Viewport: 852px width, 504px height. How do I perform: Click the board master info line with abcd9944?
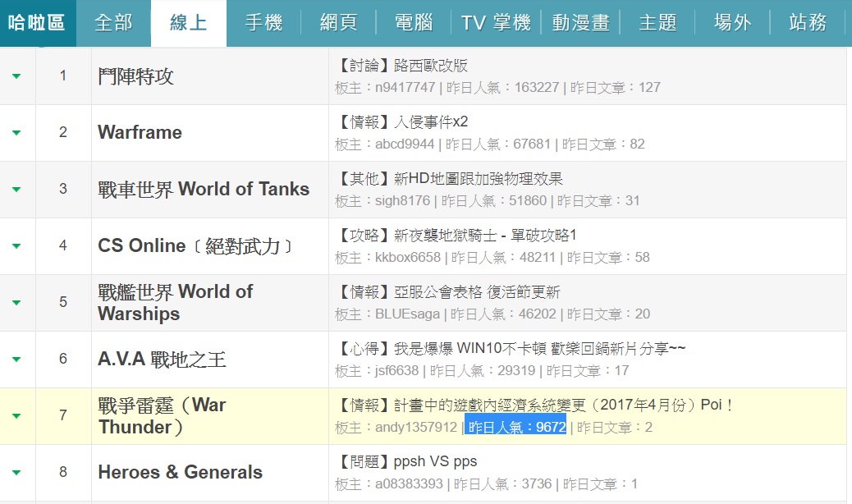point(489,144)
